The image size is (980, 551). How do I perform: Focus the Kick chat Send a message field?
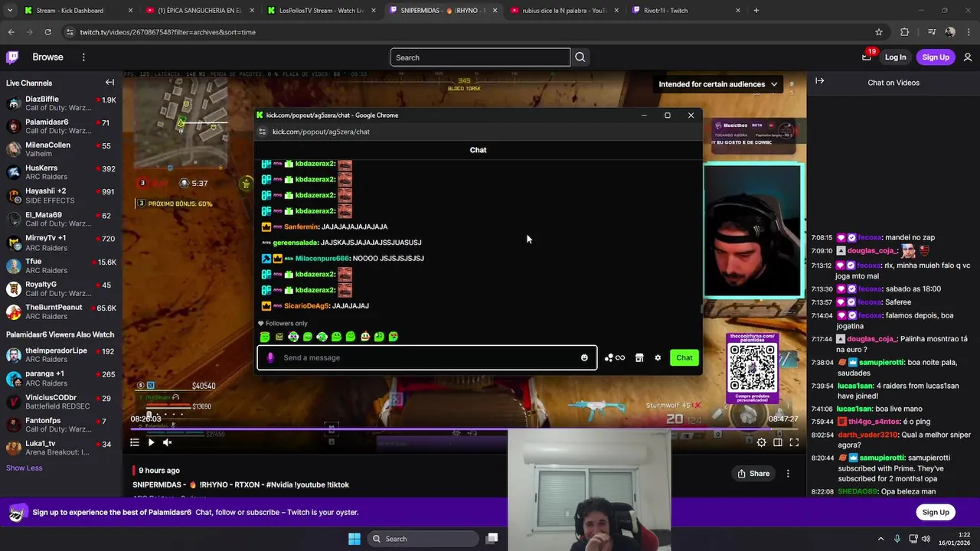(x=427, y=357)
